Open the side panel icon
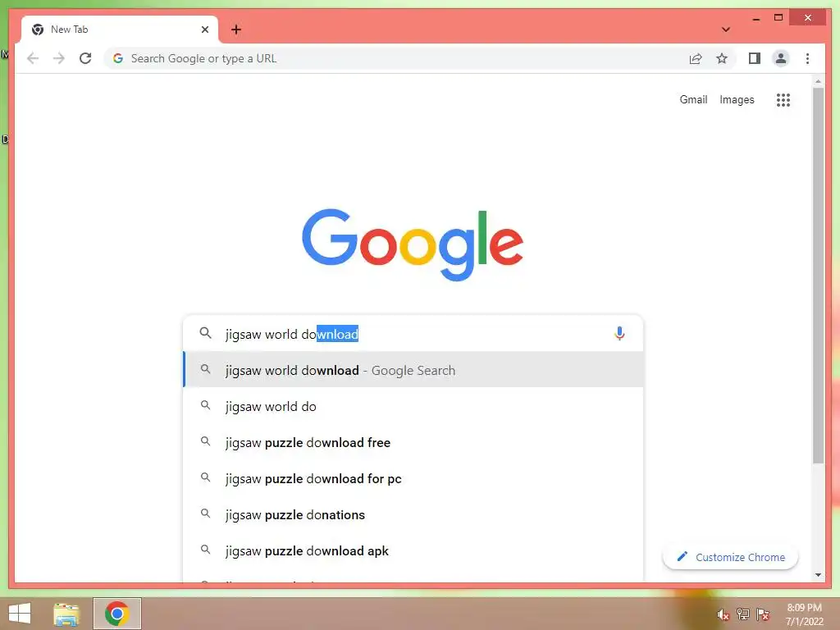 (755, 58)
